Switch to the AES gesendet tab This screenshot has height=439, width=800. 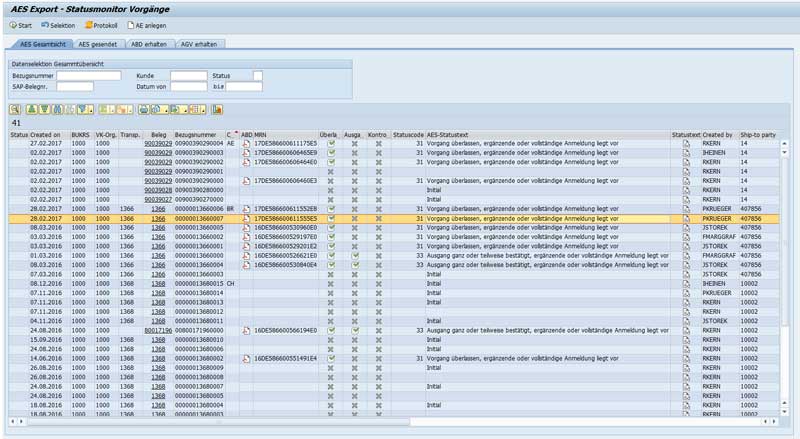coord(97,44)
